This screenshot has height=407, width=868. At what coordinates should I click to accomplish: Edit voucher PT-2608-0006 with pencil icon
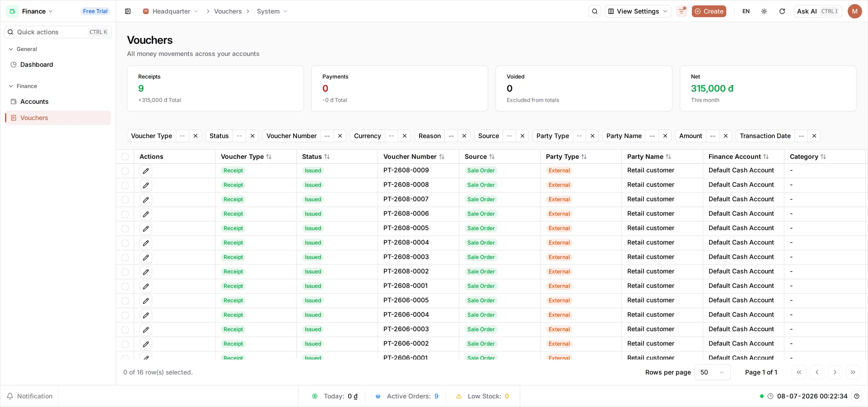(146, 214)
